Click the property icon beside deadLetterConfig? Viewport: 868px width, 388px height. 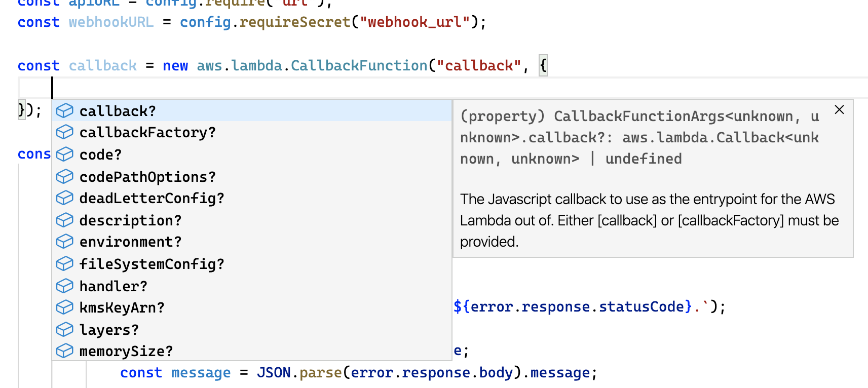(65, 198)
